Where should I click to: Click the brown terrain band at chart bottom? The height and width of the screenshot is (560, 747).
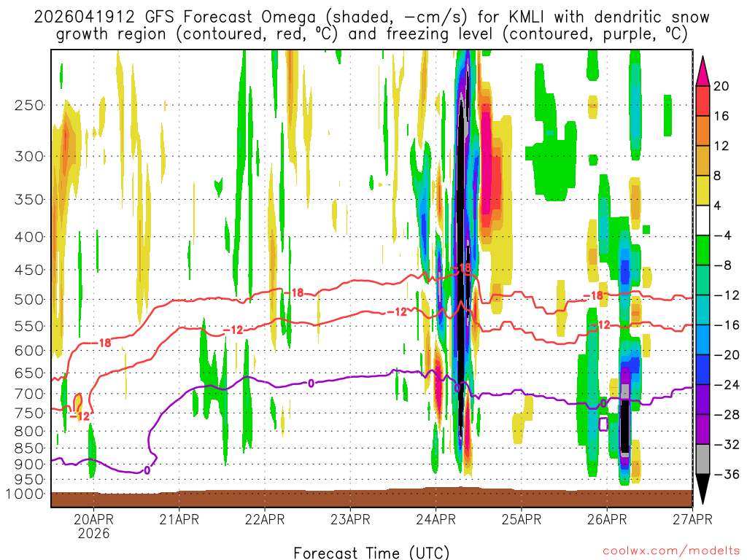click(x=371, y=498)
